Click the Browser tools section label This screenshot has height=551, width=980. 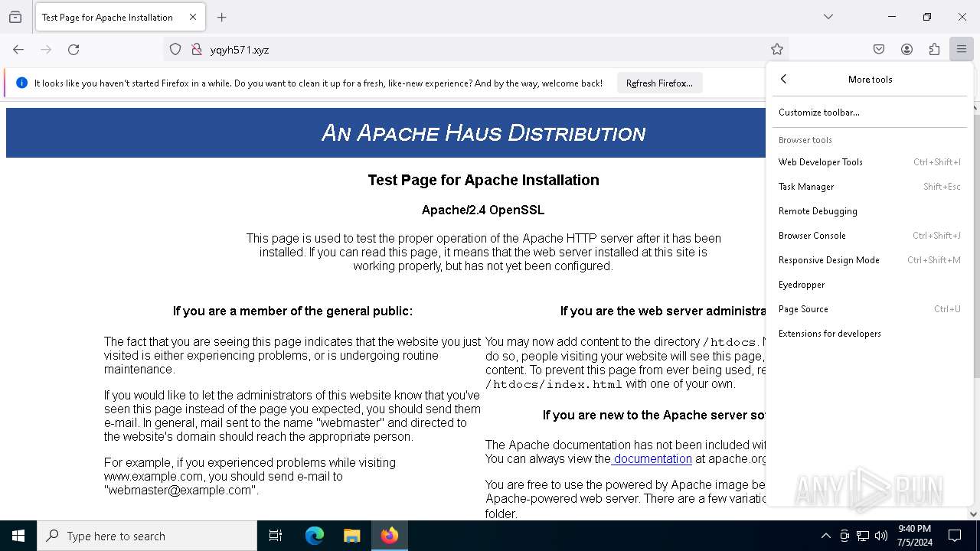tap(805, 140)
